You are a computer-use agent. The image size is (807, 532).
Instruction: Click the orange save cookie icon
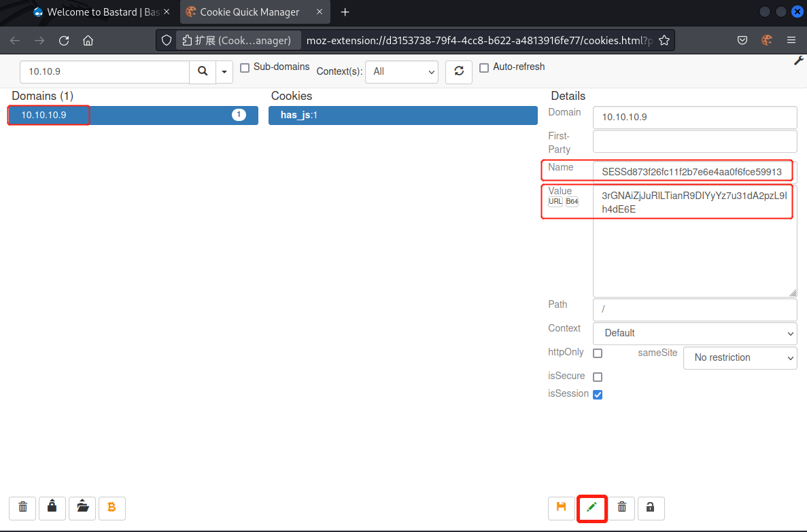pyautogui.click(x=562, y=508)
